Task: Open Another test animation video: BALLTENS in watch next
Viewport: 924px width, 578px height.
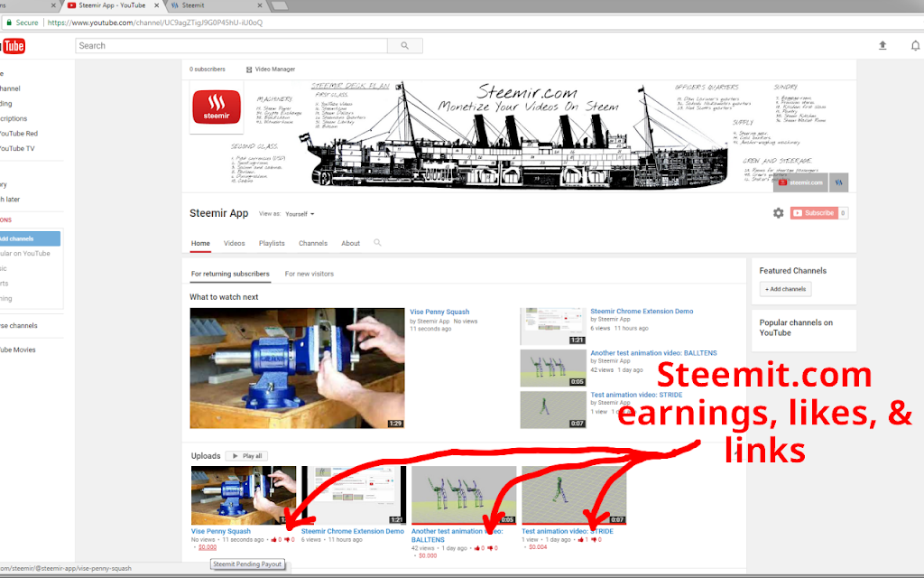Action: tap(653, 353)
